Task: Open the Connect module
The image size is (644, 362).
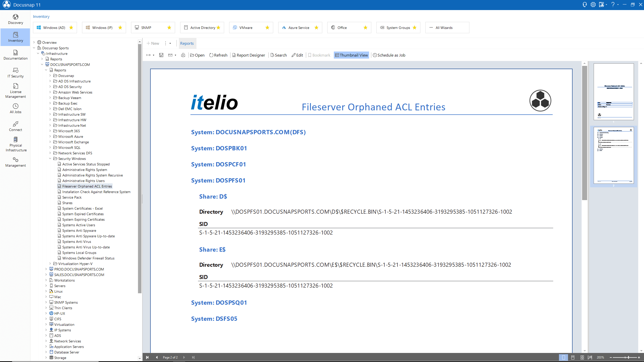Action: [x=16, y=126]
